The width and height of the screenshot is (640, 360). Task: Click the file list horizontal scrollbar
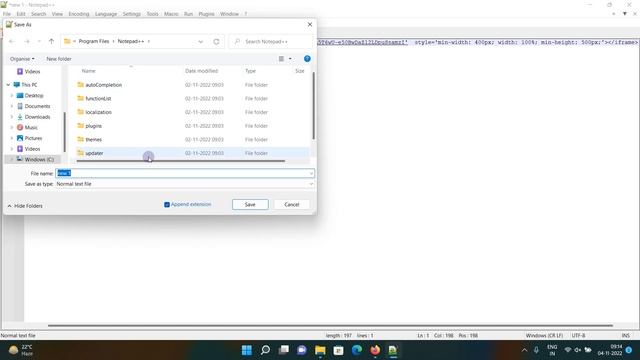tap(181, 161)
